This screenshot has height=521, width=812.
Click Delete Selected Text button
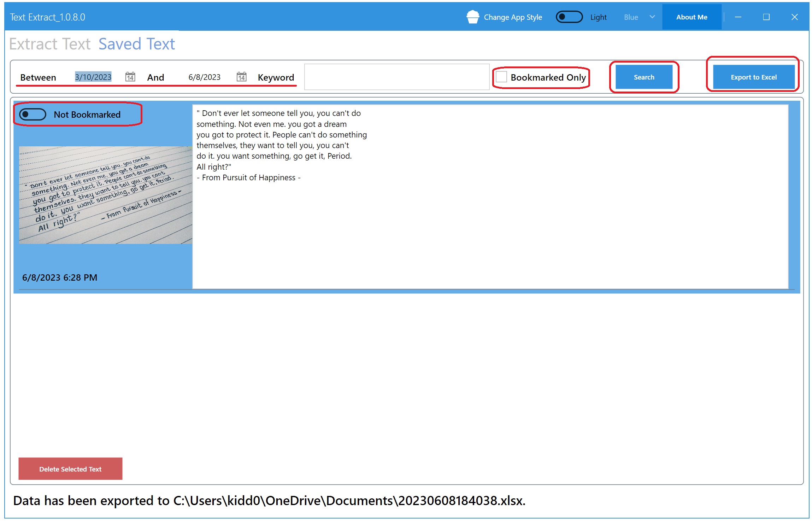coord(70,469)
